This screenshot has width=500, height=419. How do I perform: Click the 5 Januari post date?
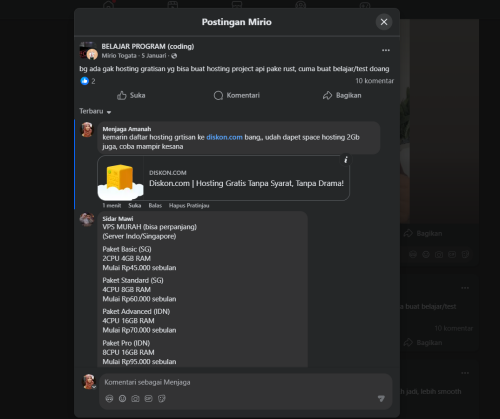tap(154, 56)
